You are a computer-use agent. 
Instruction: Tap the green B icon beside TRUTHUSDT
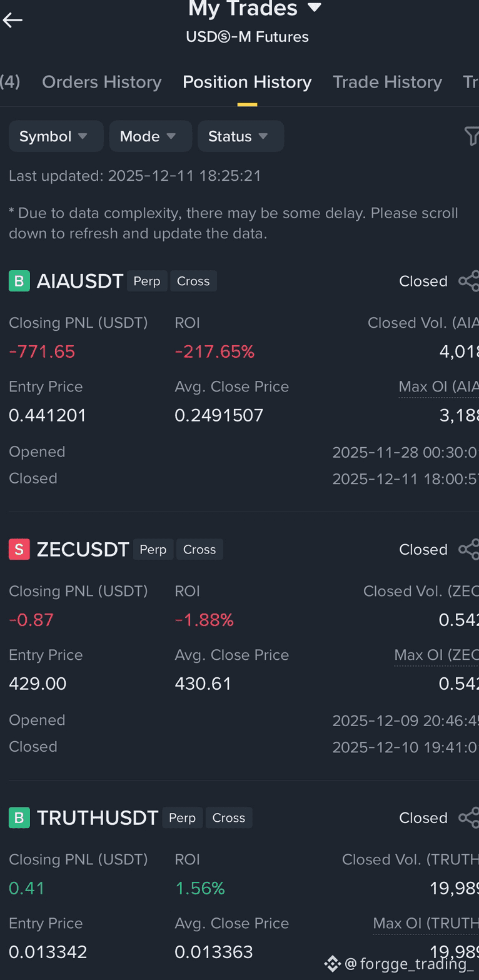tap(19, 817)
